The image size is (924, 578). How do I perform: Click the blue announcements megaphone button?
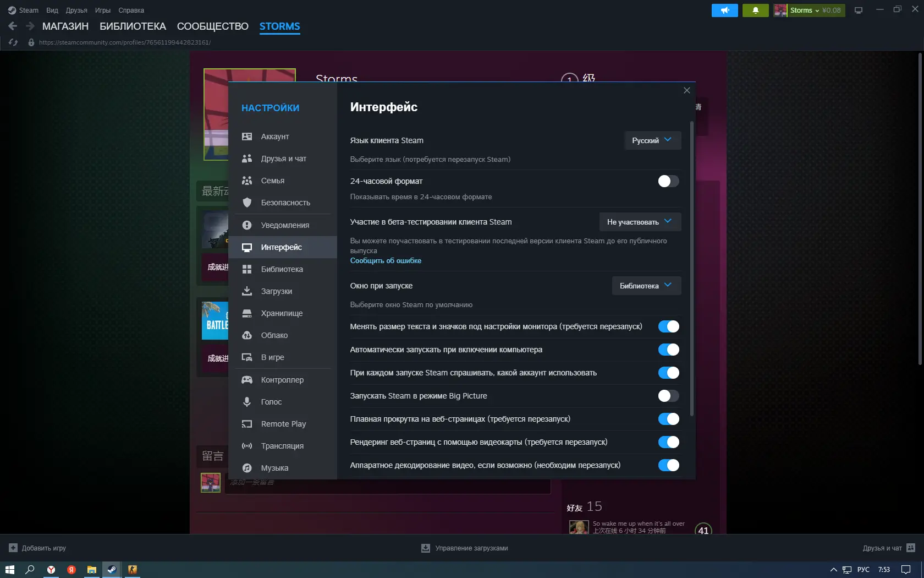725,10
